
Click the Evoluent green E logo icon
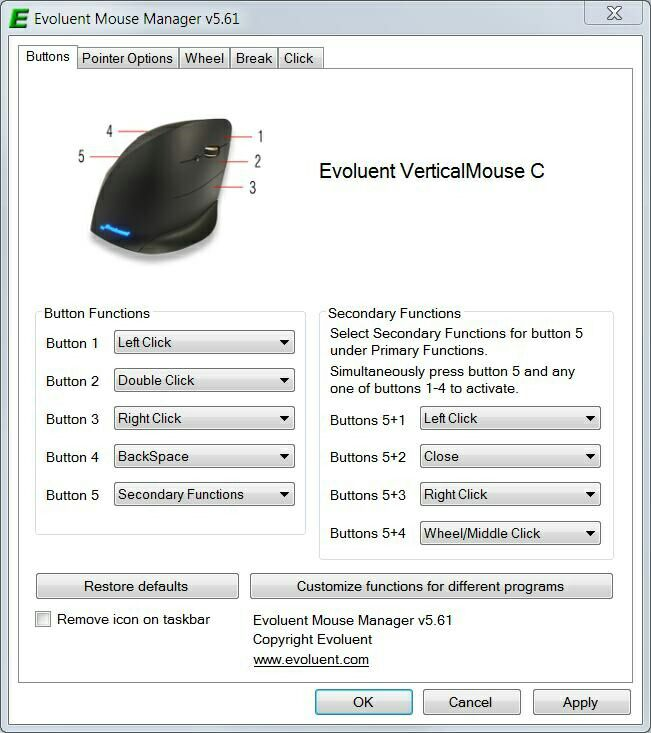(19, 19)
